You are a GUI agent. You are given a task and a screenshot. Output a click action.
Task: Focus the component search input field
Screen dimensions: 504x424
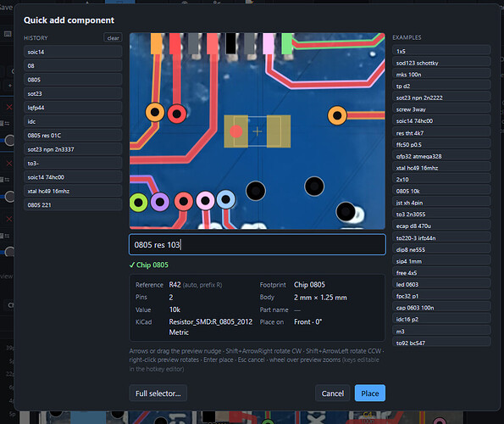tap(258, 245)
